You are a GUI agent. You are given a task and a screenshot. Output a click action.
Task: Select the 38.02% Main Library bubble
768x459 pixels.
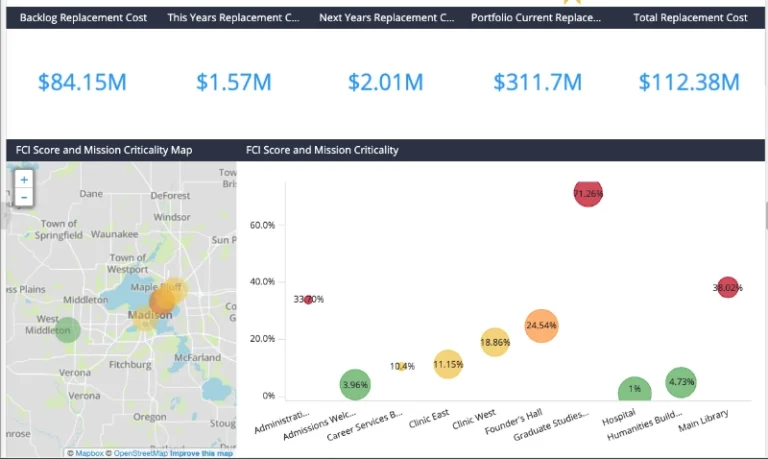(727, 287)
